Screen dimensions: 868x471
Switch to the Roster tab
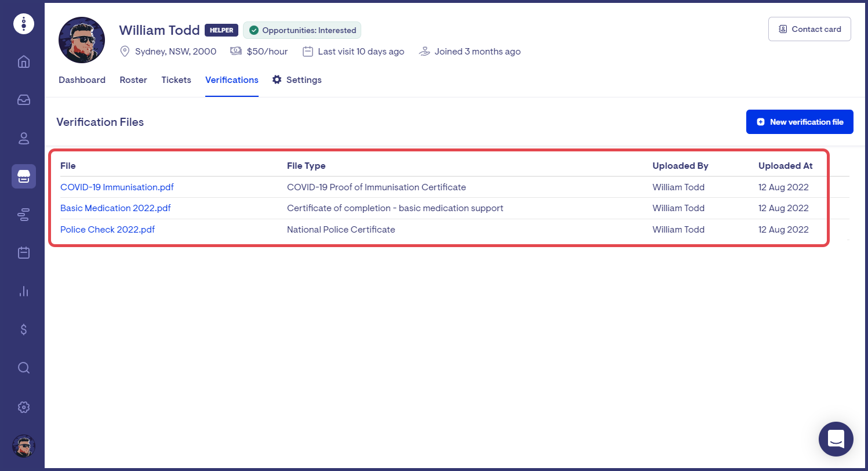tap(133, 80)
